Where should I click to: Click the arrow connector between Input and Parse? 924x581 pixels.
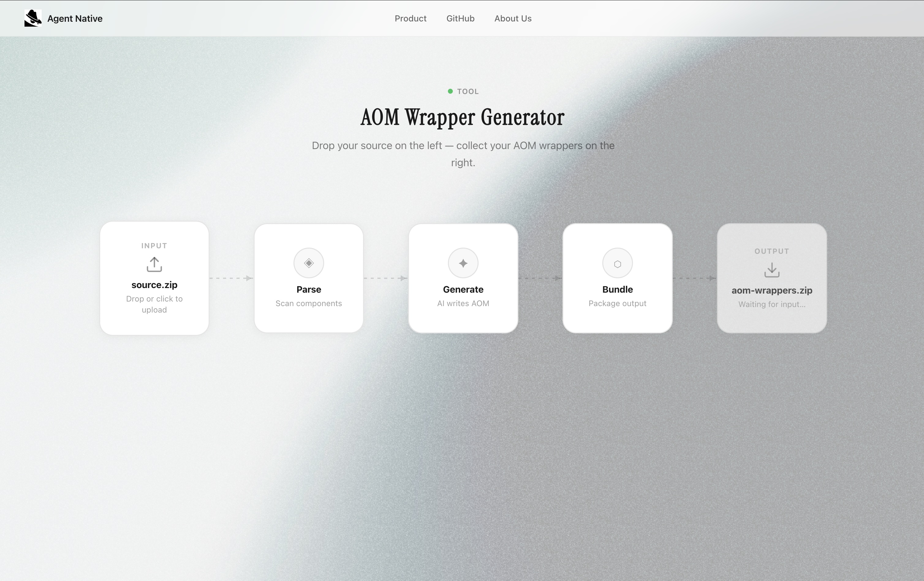(231, 278)
